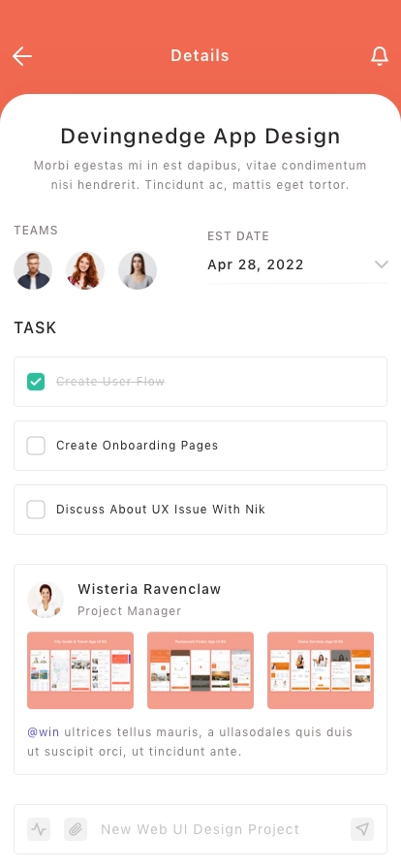This screenshot has width=401, height=868.
Task: Open the bearded man's team avatar
Action: (33, 270)
